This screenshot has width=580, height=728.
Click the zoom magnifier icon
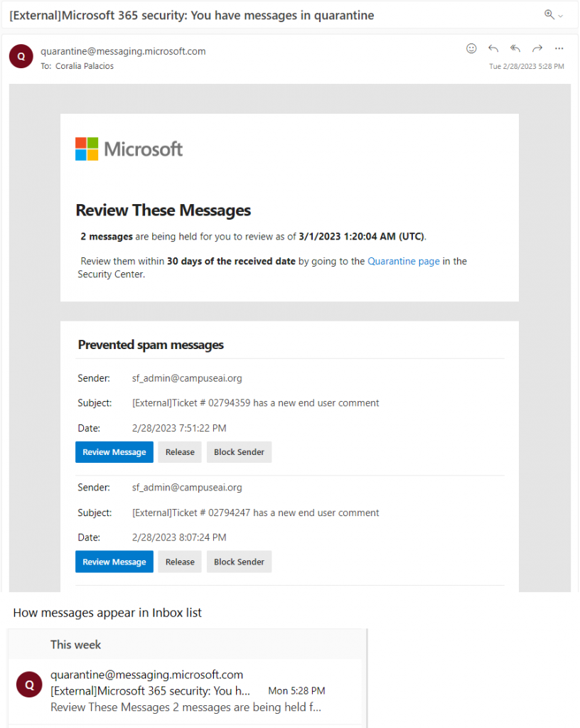(549, 14)
